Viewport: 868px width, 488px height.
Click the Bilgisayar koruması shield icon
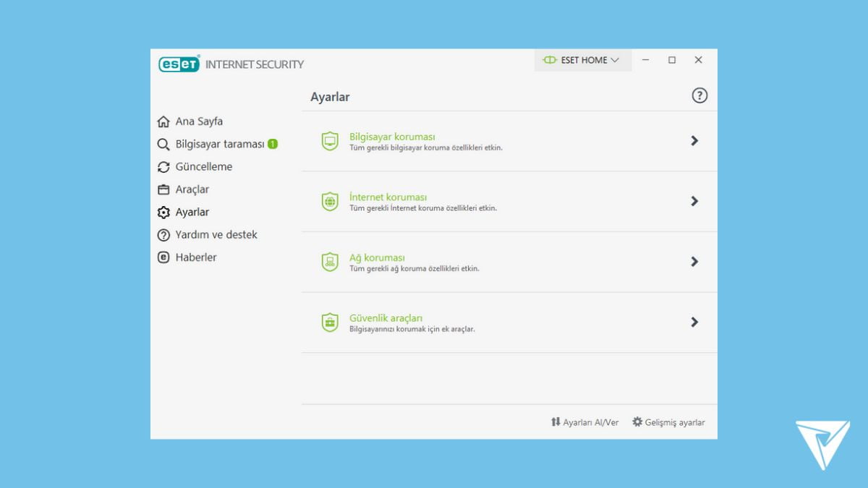[330, 141]
